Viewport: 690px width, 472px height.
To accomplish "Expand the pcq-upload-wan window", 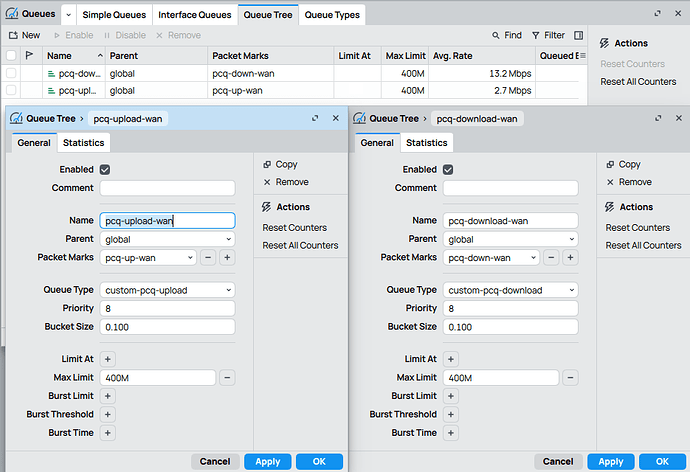I will click(x=315, y=118).
